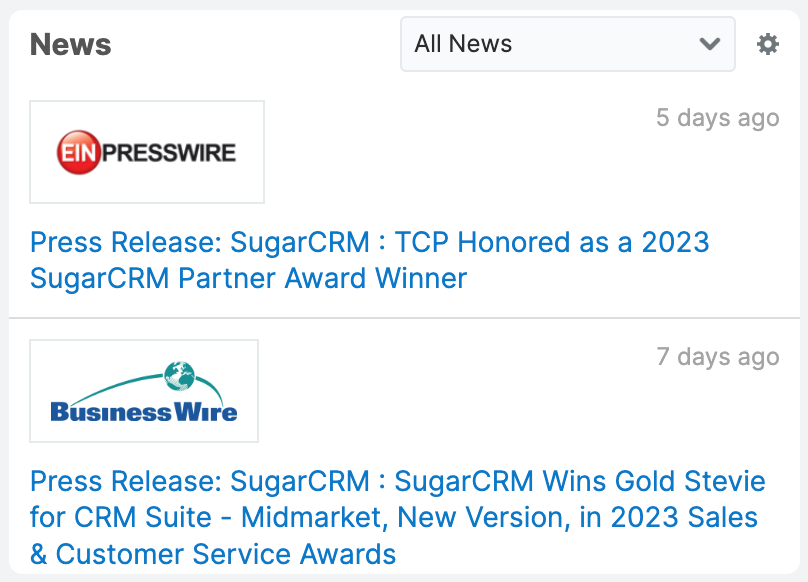
Task: Click the Business Wire article thumbnail
Action: point(143,390)
